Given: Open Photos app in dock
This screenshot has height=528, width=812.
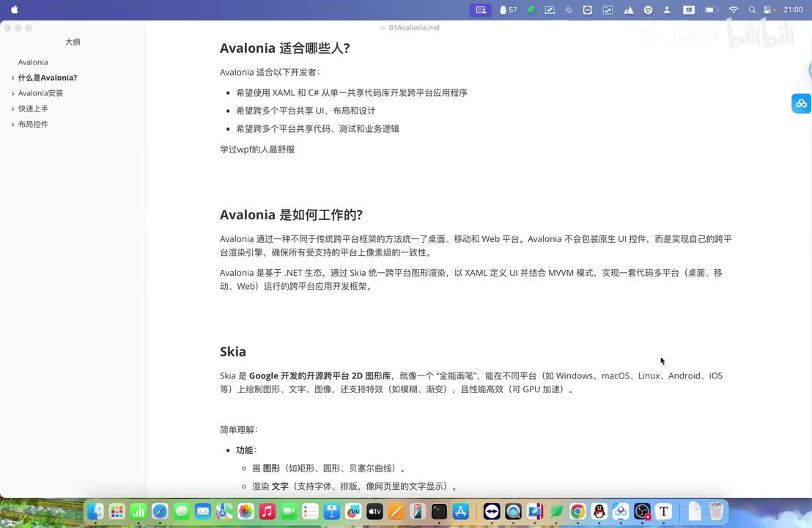Looking at the screenshot, I should click(246, 512).
